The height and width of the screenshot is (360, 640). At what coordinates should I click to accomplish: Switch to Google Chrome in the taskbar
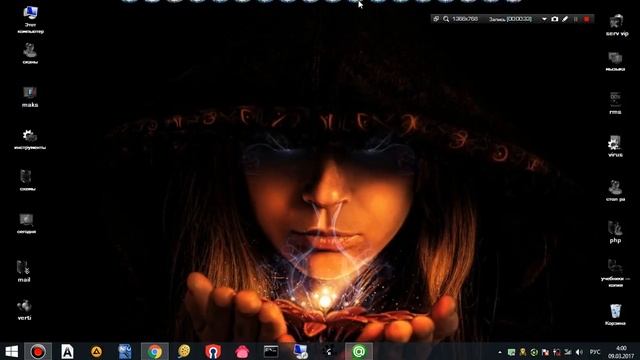click(155, 351)
